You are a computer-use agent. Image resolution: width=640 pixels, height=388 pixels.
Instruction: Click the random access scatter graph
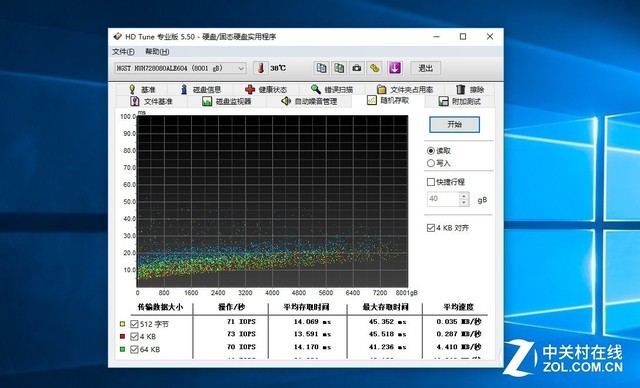click(x=272, y=201)
